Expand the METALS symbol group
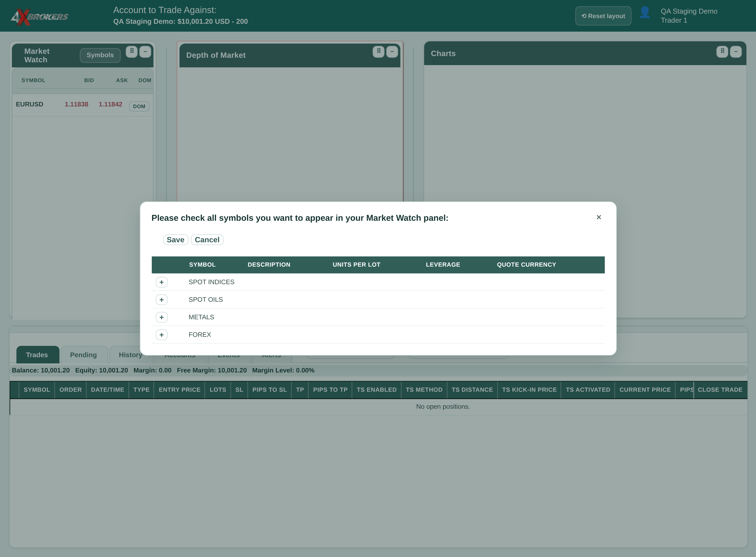This screenshot has width=756, height=557. tap(162, 317)
